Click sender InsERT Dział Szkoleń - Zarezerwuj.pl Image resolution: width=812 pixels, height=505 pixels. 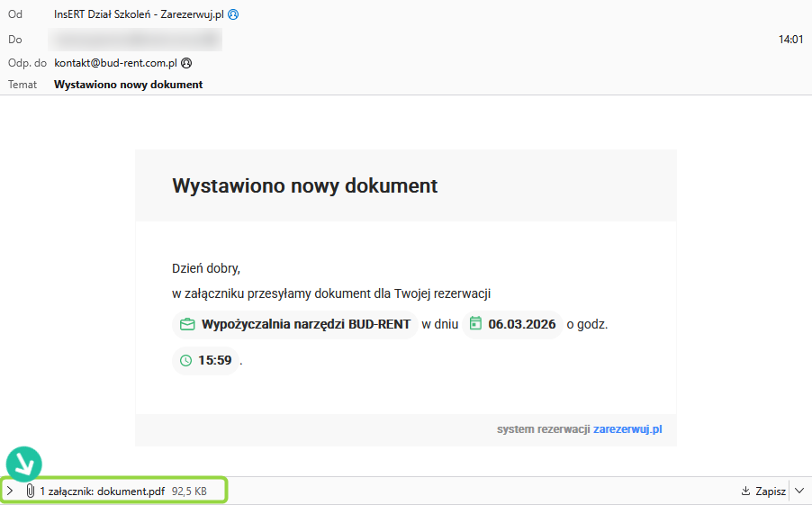click(139, 15)
